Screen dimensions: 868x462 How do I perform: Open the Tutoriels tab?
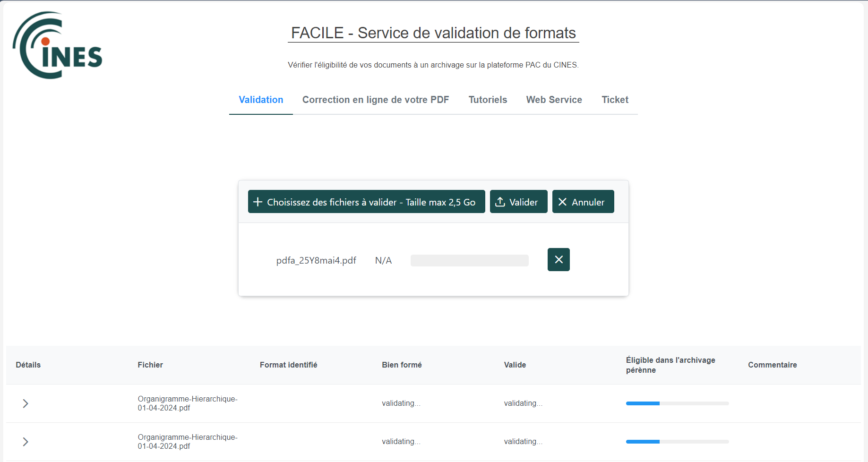(488, 100)
